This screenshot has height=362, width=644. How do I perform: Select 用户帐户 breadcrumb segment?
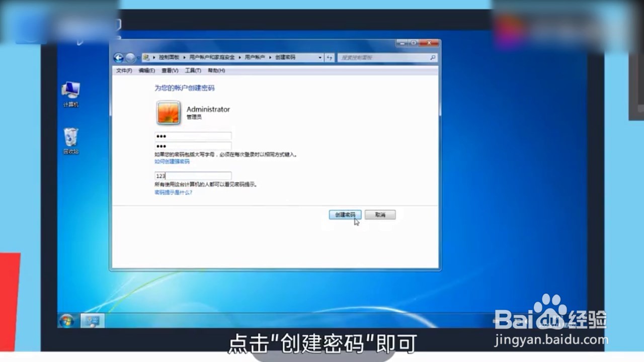[x=255, y=58]
